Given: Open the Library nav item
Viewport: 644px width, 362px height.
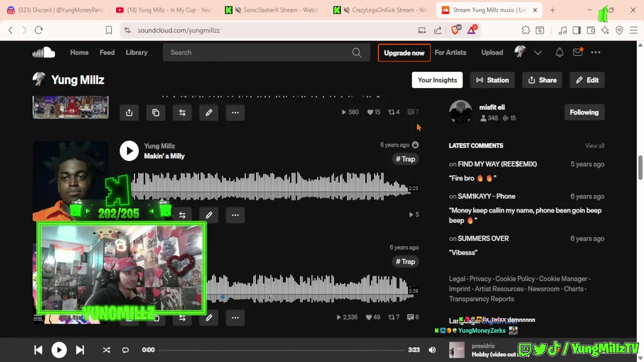Looking at the screenshot, I should (x=136, y=52).
